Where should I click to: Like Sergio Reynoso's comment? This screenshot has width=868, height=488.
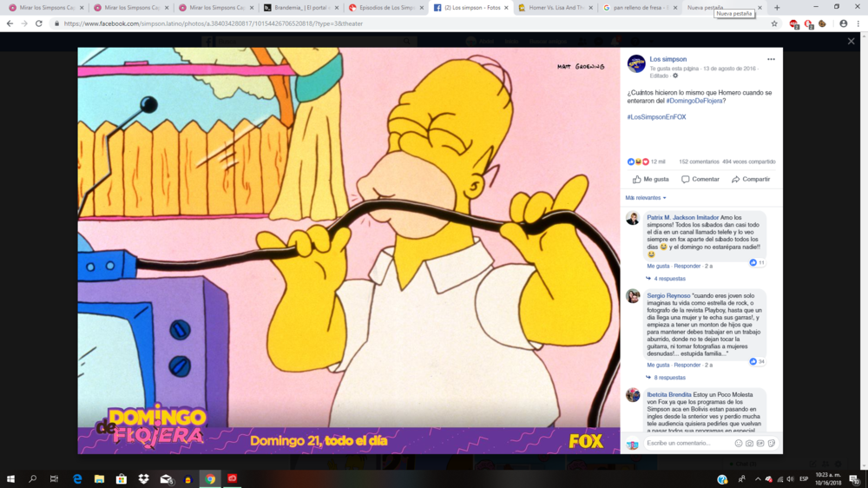(658, 365)
